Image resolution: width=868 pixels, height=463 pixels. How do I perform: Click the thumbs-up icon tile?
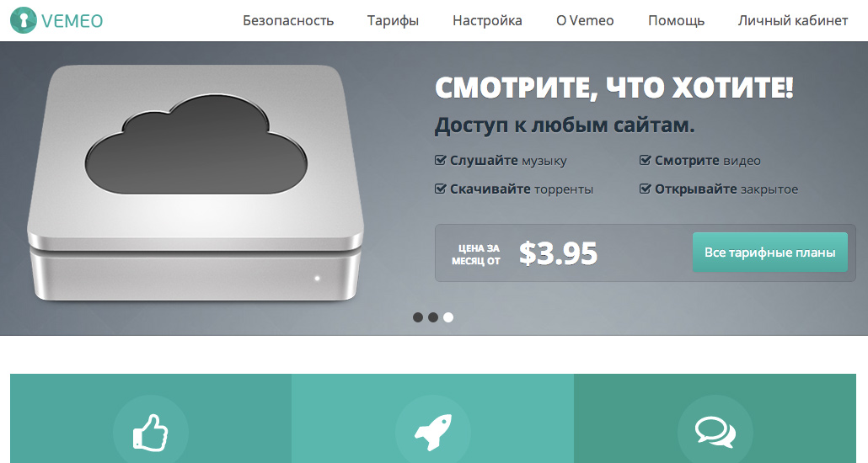[151, 418]
